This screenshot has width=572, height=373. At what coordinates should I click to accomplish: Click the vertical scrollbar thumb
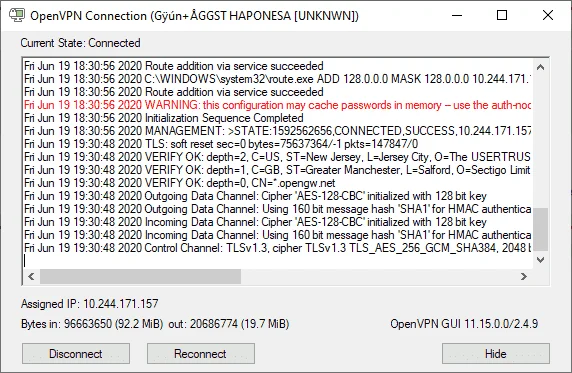[x=541, y=230]
